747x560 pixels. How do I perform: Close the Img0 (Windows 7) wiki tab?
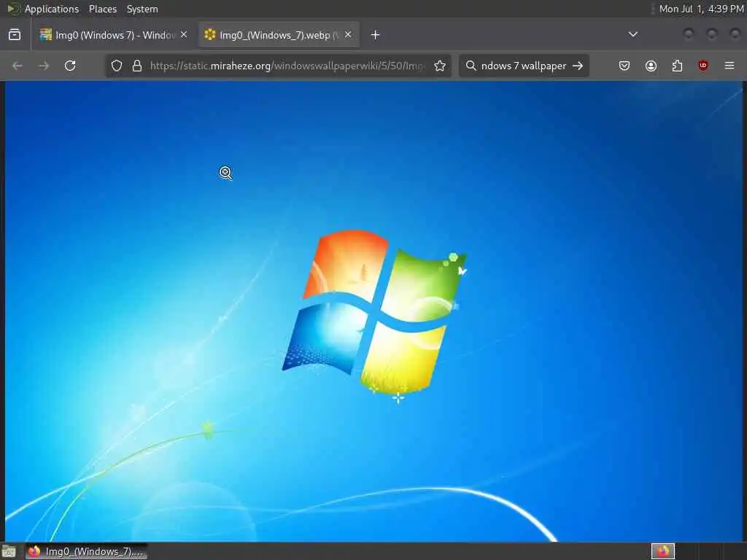pos(184,35)
